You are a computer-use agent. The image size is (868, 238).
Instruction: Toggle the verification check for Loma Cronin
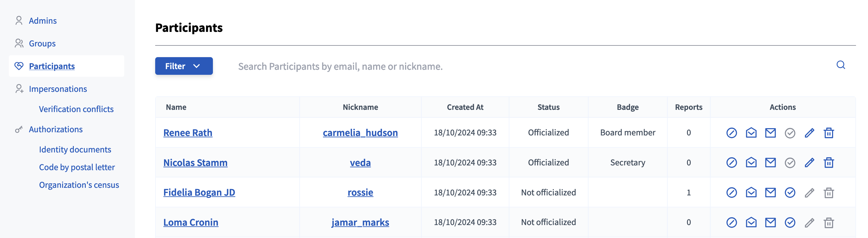point(789,222)
